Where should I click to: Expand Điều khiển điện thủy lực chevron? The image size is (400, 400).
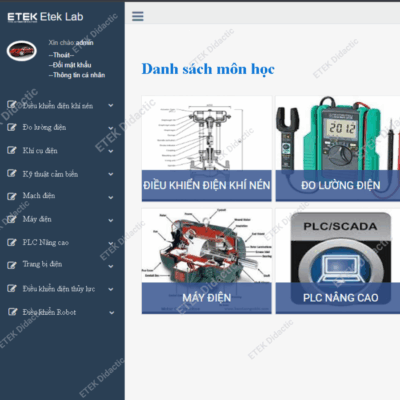(x=111, y=289)
